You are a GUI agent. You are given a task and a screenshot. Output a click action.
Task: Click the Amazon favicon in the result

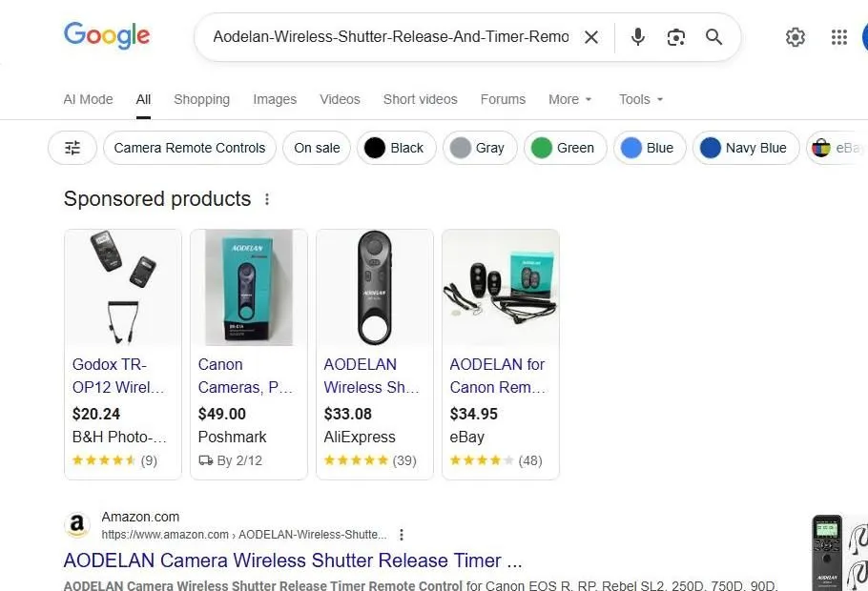[77, 525]
